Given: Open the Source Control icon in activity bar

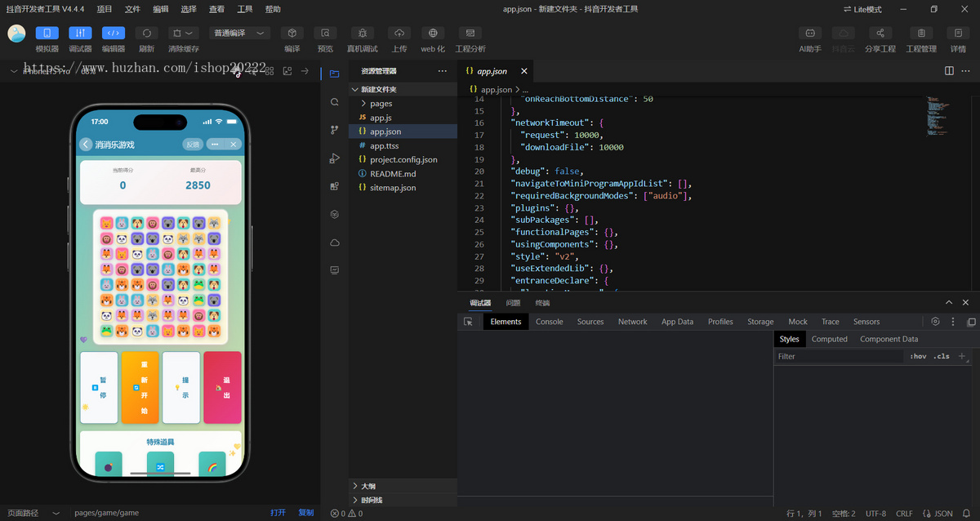Looking at the screenshot, I should [x=334, y=130].
